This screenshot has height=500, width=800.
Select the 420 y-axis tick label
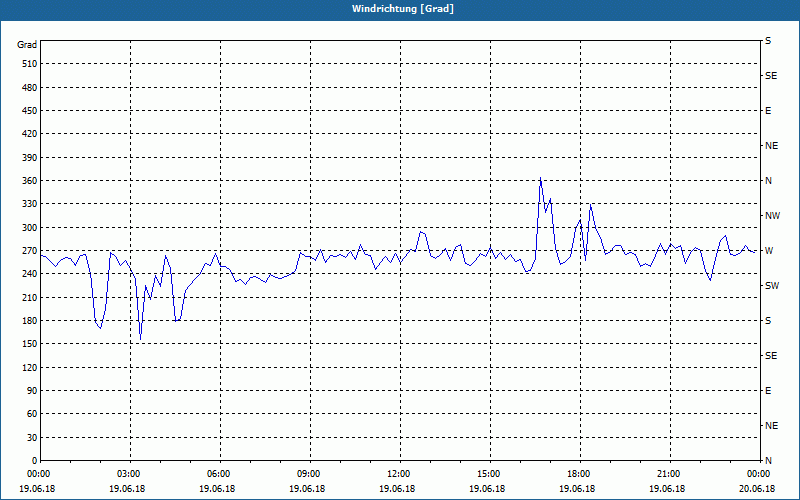point(30,134)
